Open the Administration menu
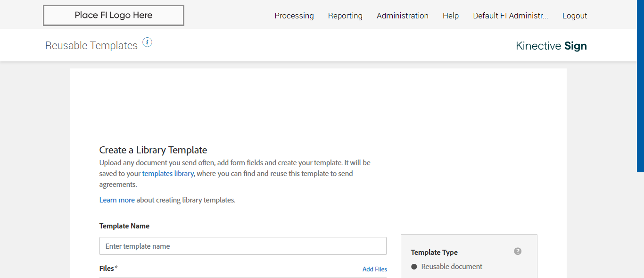This screenshot has width=644, height=278. [403, 16]
